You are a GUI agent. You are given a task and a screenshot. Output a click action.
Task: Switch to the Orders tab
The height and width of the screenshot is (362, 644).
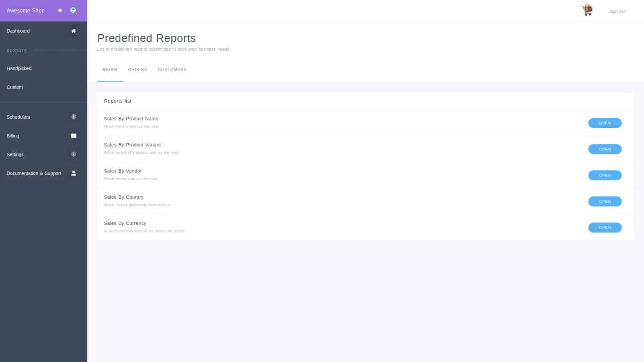coord(138,70)
